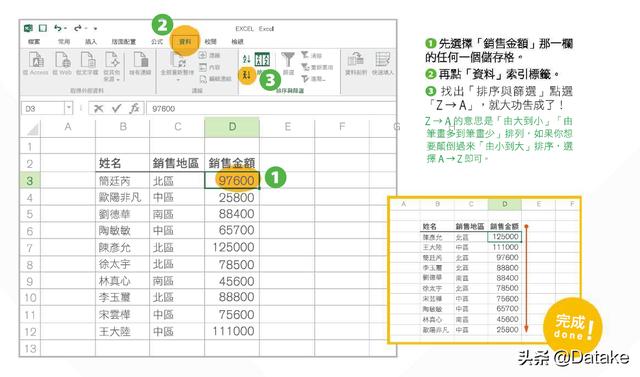Image resolution: width=640 pixels, height=377 pixels.
Task: Open the Connections (連線) command
Action: [210, 55]
